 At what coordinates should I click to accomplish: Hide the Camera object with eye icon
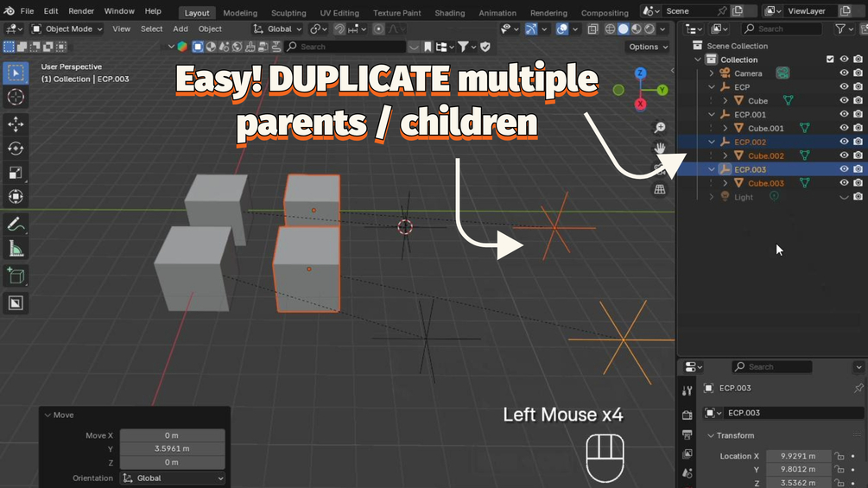pos(844,73)
